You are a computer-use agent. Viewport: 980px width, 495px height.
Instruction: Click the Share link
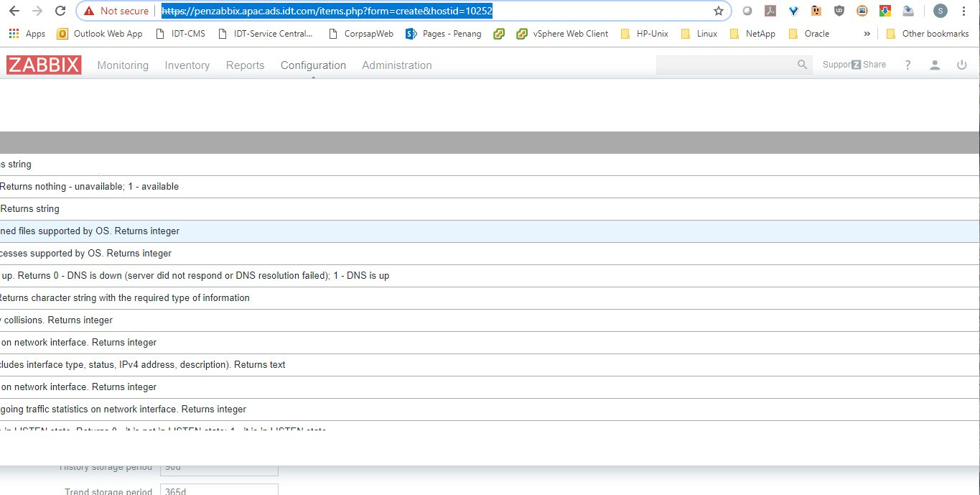(x=874, y=65)
